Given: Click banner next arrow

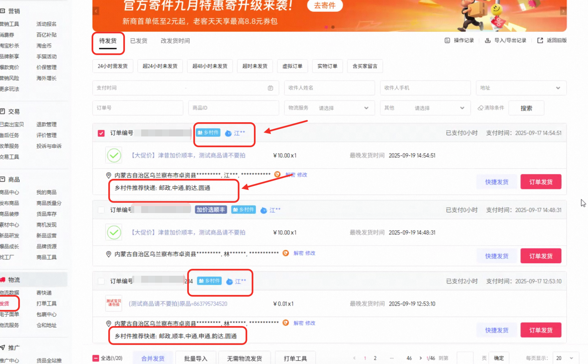Looking at the screenshot, I should pos(563,11).
